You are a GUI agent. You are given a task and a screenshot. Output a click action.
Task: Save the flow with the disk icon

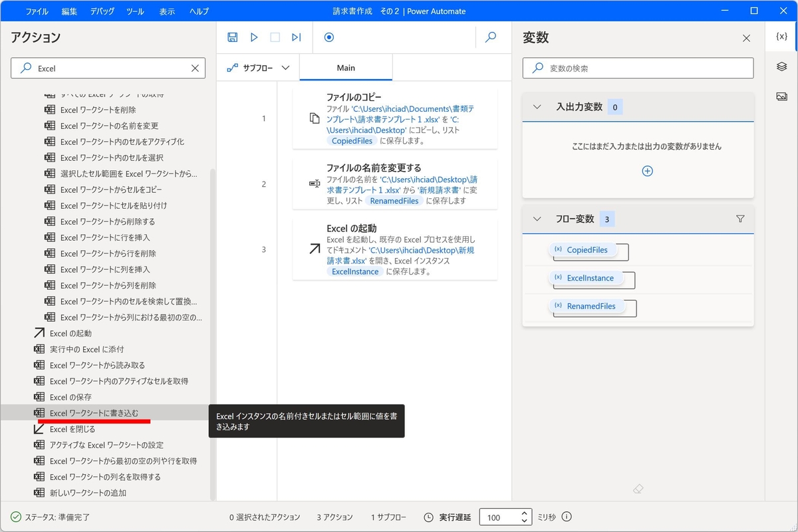coord(233,37)
